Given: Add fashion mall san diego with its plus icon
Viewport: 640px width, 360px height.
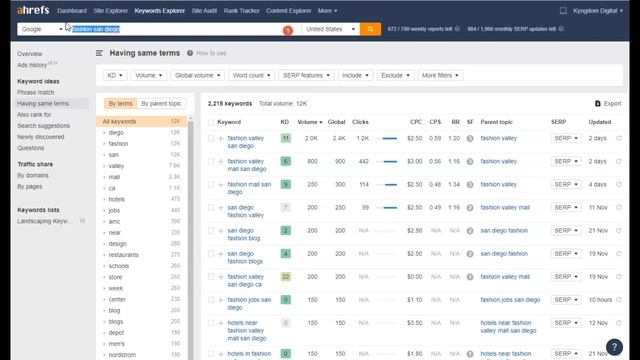Looking at the screenshot, I should tap(221, 184).
